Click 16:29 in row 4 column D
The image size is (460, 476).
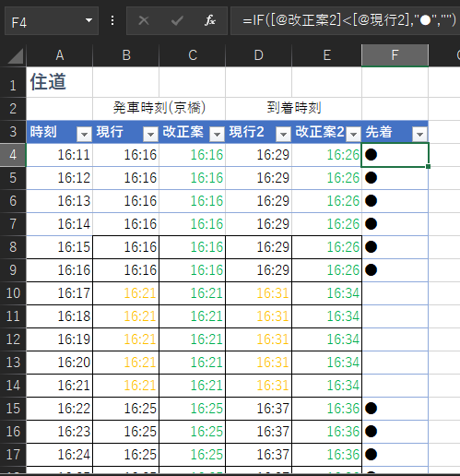(x=259, y=155)
